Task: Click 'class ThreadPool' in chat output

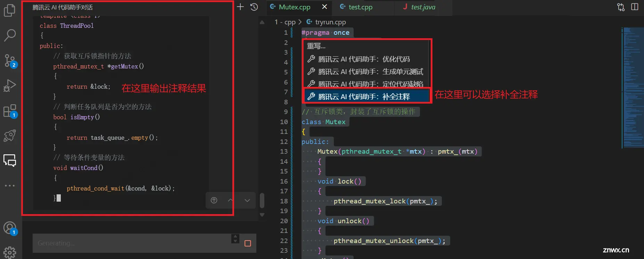Action: (67, 26)
